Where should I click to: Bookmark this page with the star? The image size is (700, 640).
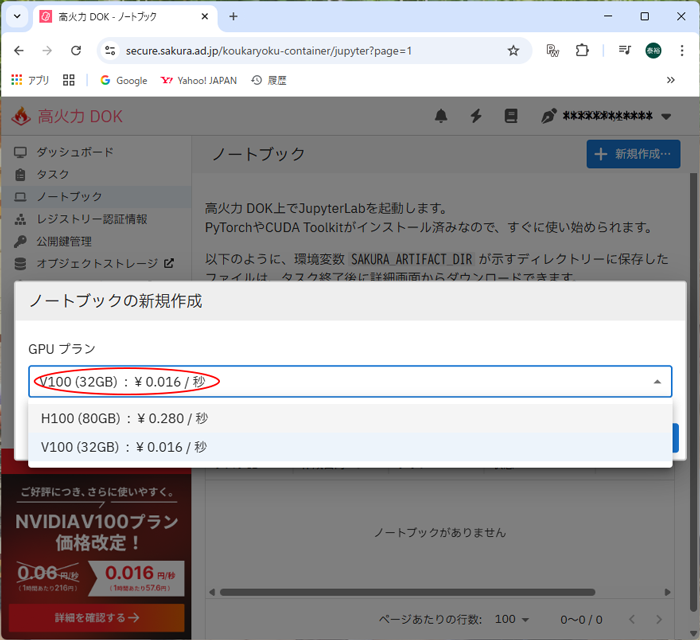pyautogui.click(x=513, y=50)
